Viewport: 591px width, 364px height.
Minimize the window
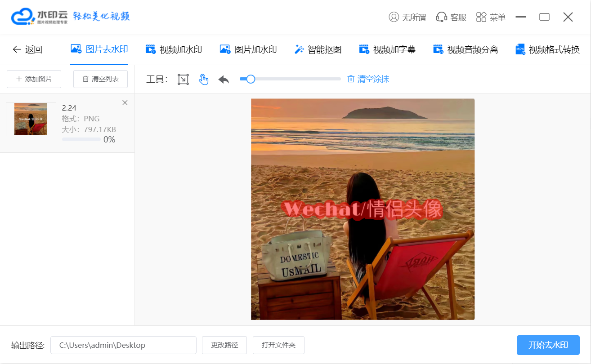(521, 17)
